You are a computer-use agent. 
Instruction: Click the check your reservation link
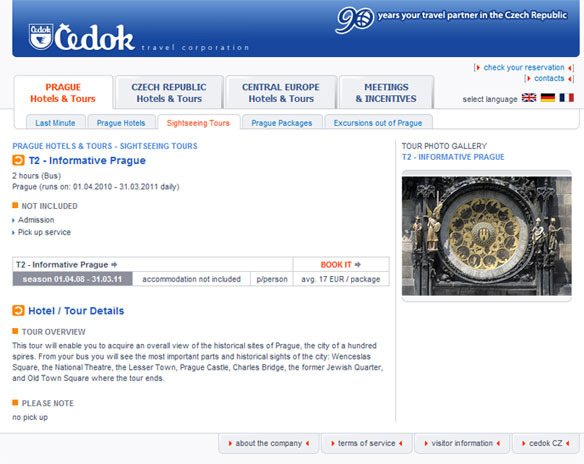tap(524, 67)
